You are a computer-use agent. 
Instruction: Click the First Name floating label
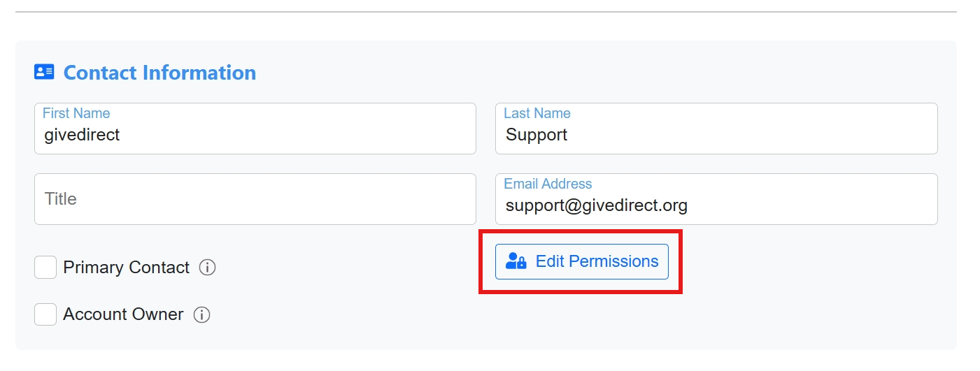[x=76, y=113]
